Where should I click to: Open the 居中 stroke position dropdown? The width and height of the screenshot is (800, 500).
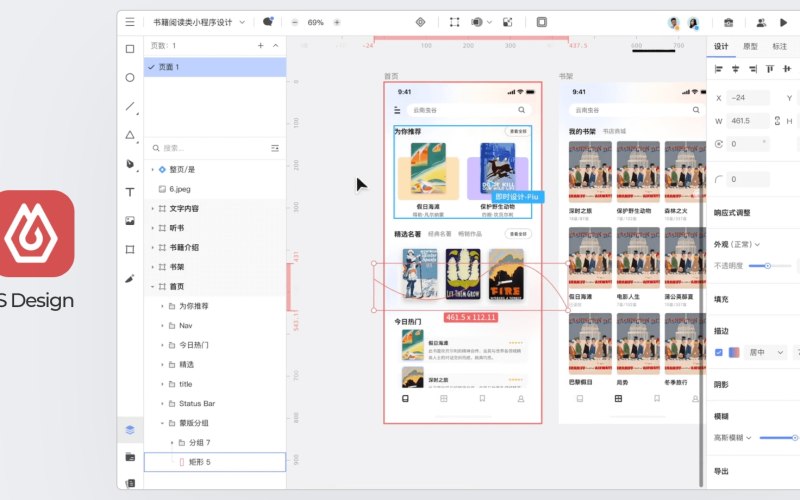tap(766, 353)
